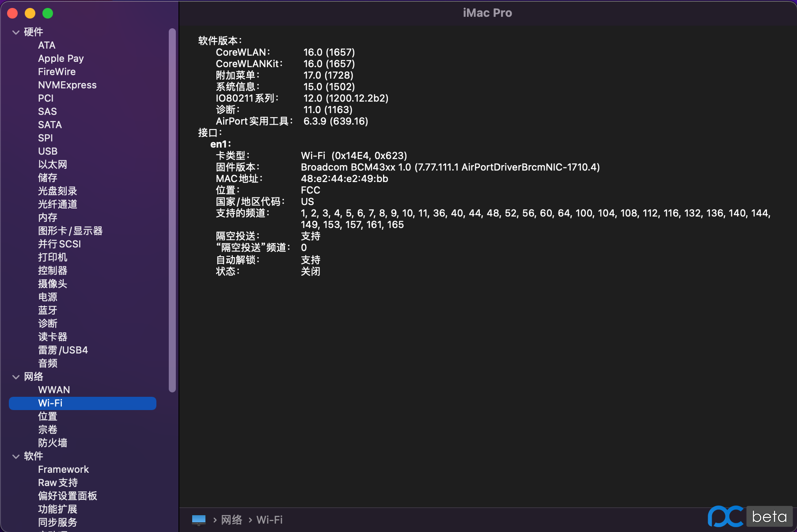Click AirPort实用工具 version 6.3.9 (639.16)
Viewport: 797px width, 532px height.
(x=336, y=121)
